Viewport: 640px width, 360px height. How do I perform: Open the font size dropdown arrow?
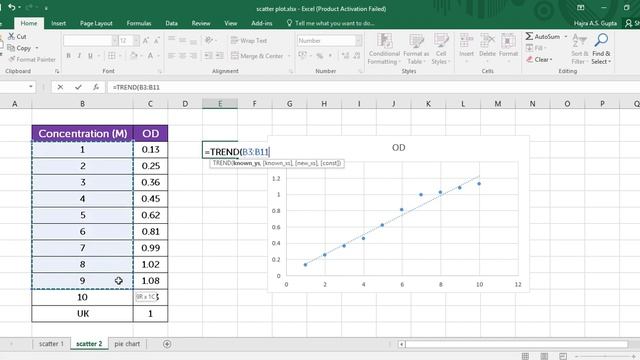click(136, 40)
